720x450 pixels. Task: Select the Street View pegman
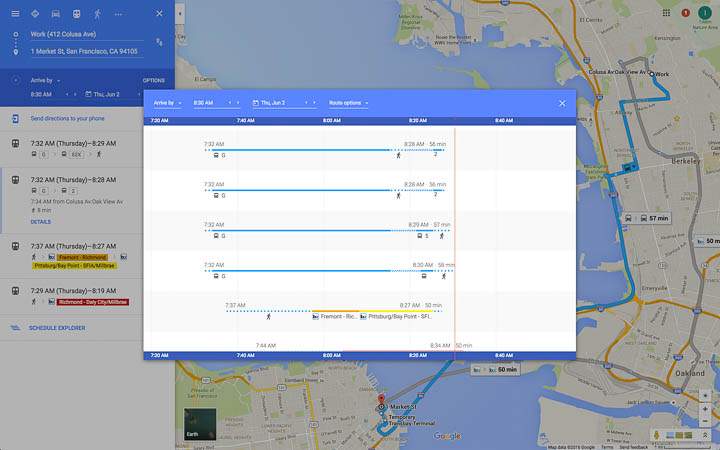coord(656,435)
